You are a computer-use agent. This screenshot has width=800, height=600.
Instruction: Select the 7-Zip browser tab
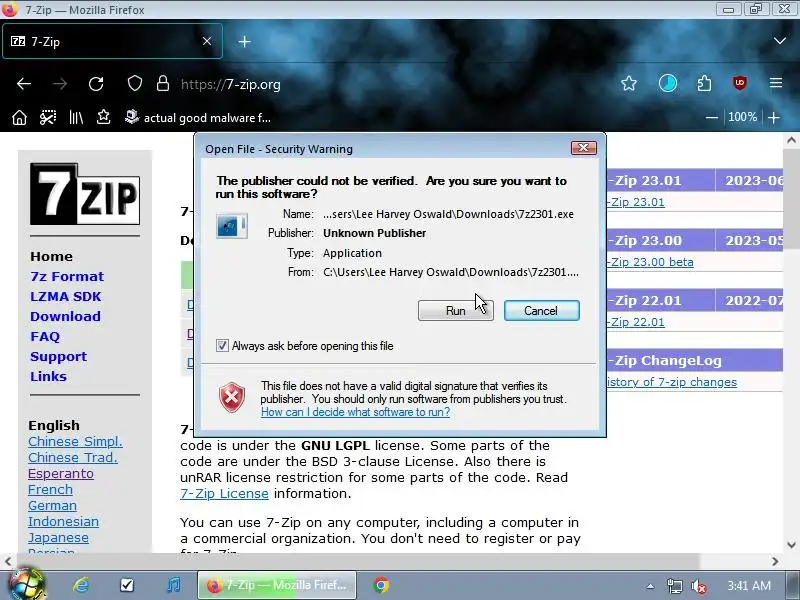point(112,41)
